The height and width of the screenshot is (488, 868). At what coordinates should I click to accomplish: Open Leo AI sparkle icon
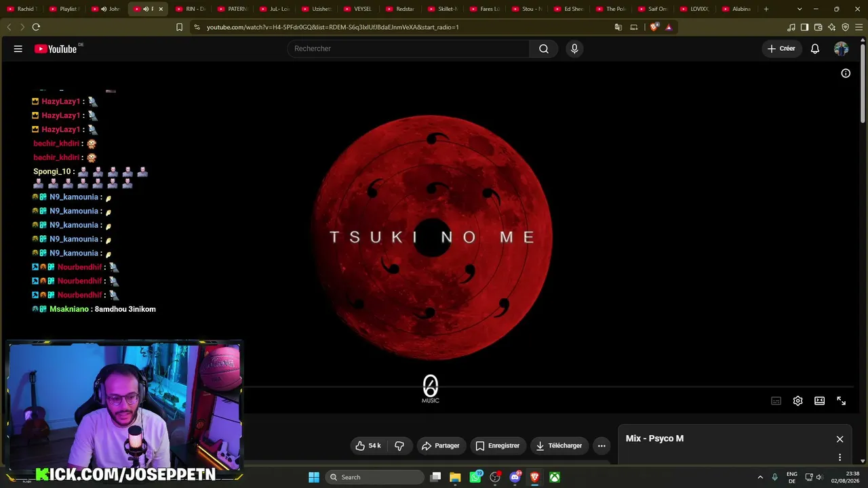click(831, 27)
